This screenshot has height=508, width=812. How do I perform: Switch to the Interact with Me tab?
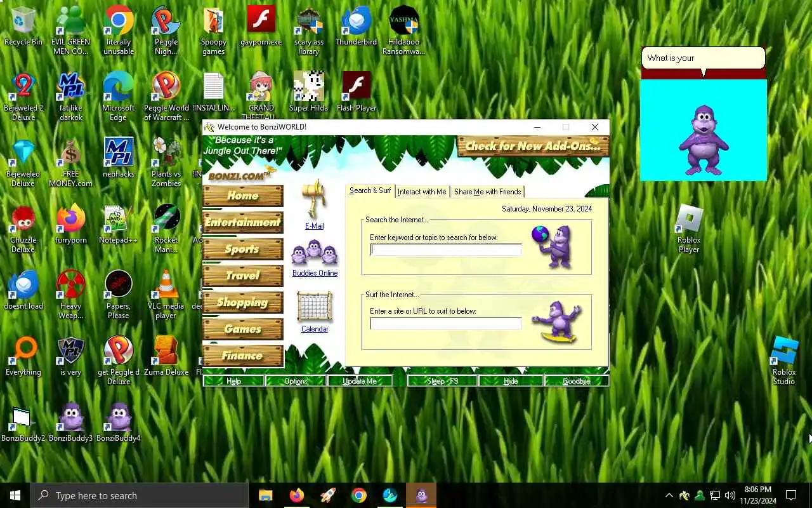tap(422, 192)
